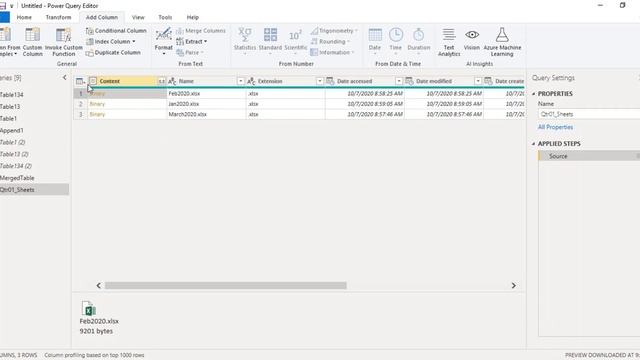Click Content column binary type icon
The image size is (640, 360).
(x=93, y=81)
